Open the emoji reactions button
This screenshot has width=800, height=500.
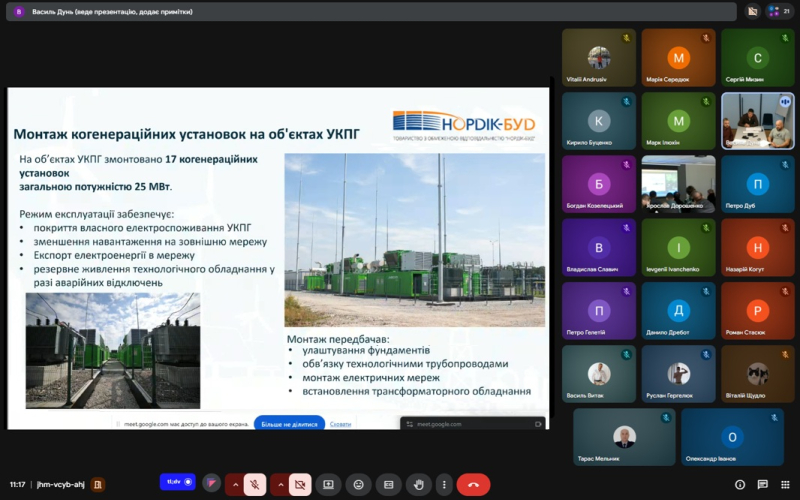coord(358,485)
